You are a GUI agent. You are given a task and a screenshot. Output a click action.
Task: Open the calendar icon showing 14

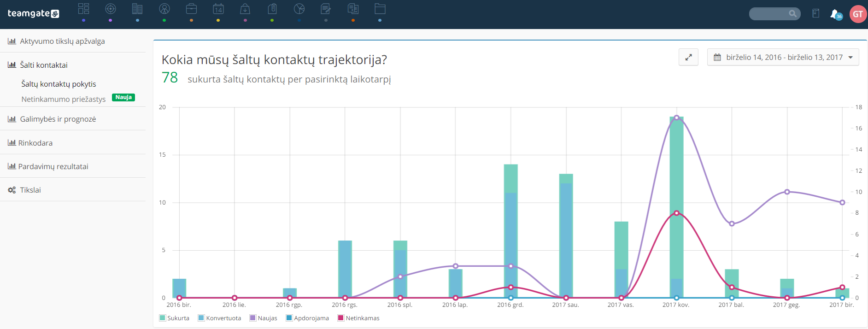tap(218, 9)
